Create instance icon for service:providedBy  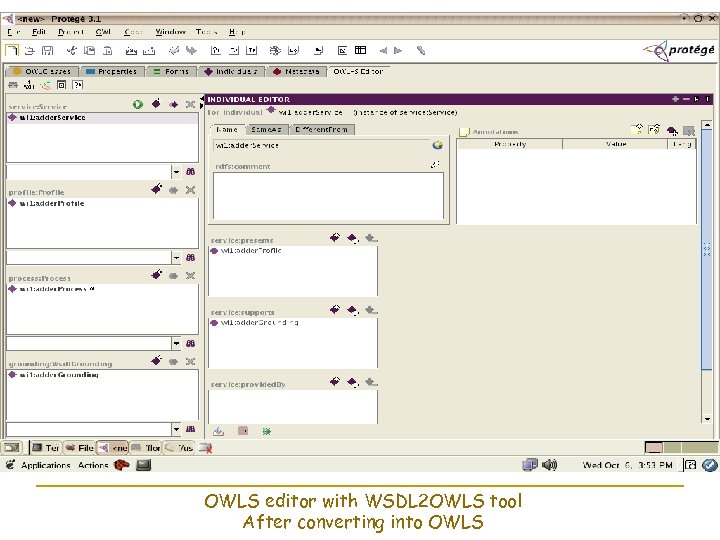pos(335,382)
